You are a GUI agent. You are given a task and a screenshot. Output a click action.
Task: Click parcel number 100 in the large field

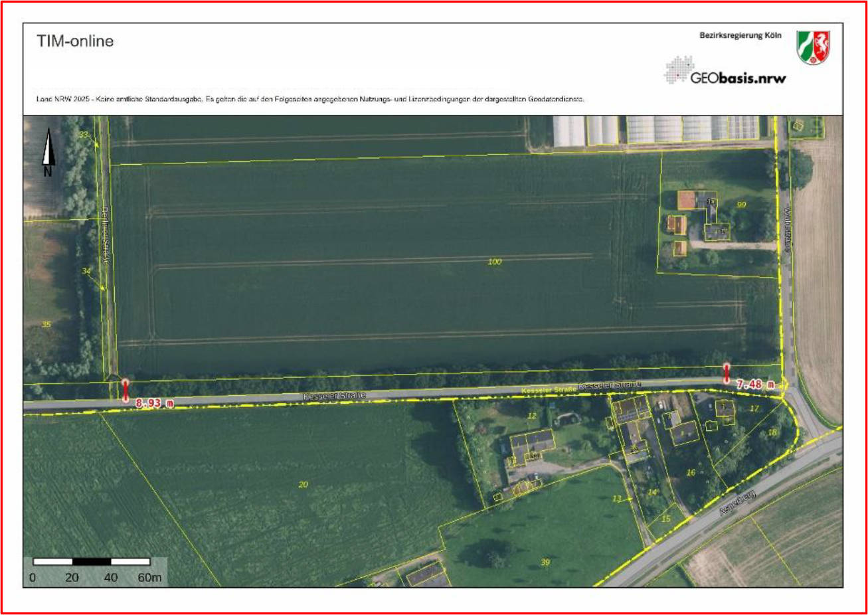point(495,262)
